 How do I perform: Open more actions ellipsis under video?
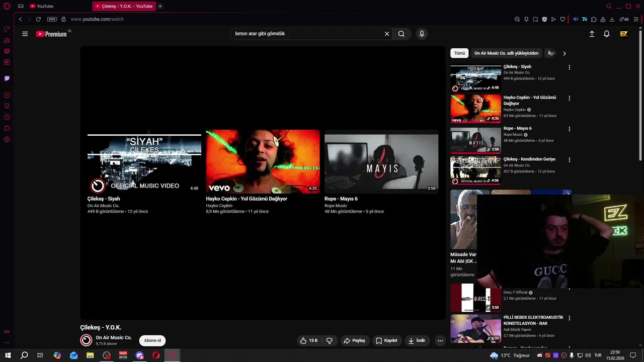click(x=440, y=340)
